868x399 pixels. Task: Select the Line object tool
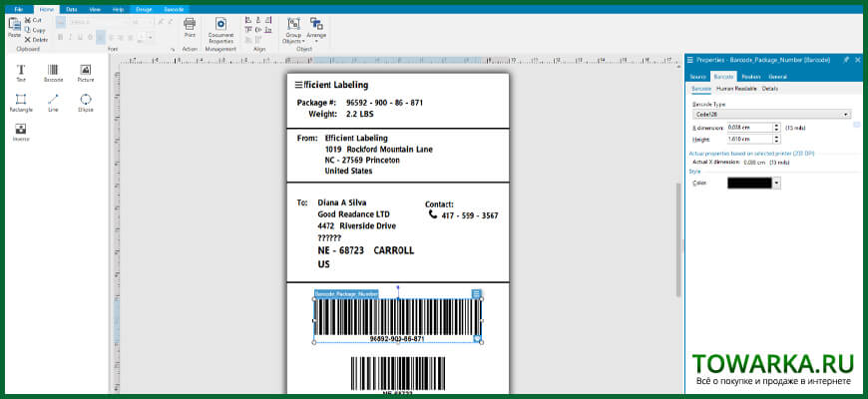53,103
